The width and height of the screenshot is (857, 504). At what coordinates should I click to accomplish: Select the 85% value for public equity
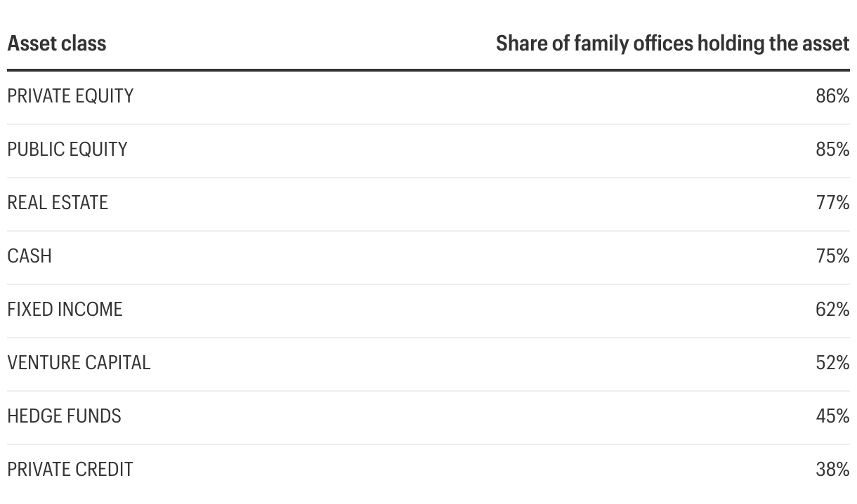[832, 150]
